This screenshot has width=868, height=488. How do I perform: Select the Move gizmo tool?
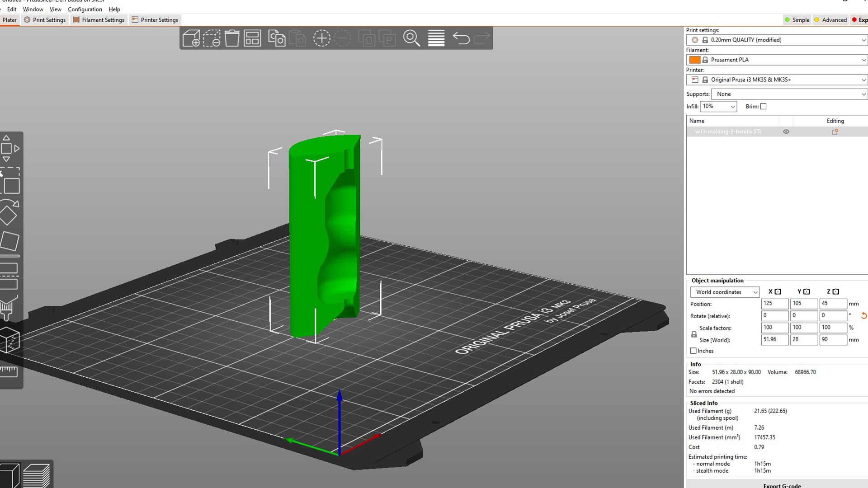[x=10, y=148]
